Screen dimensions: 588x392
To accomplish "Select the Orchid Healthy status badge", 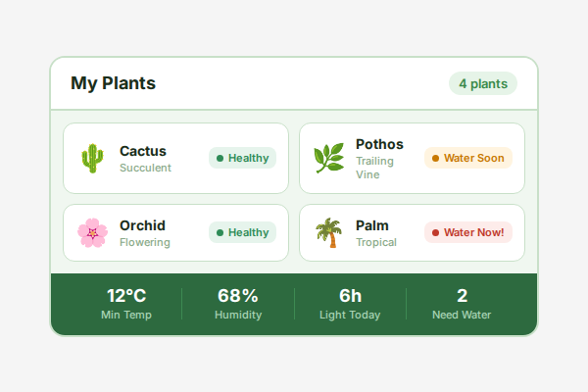I will tap(242, 232).
